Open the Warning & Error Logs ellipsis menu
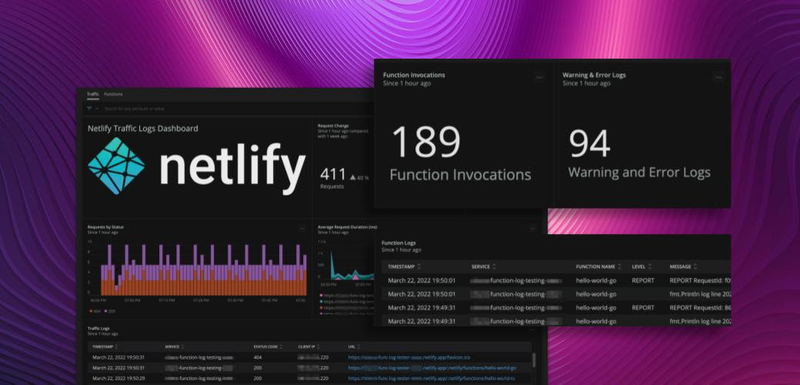 pos(718,78)
